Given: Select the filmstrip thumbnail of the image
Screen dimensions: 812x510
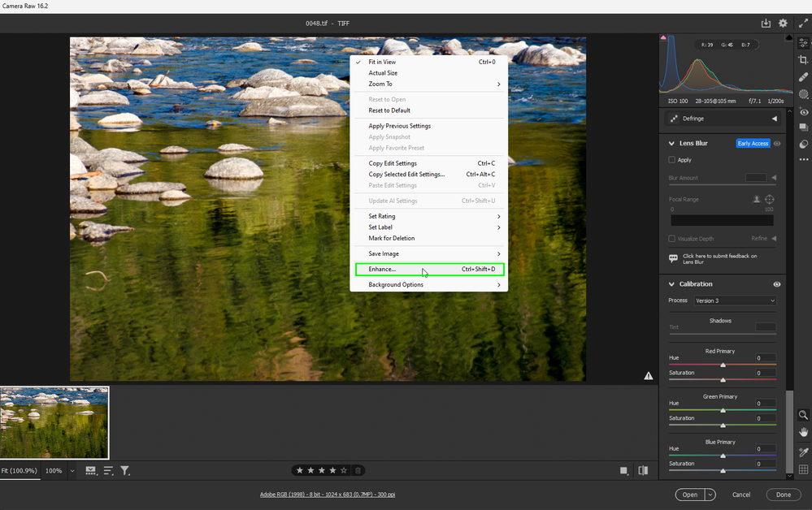Looking at the screenshot, I should 54,422.
